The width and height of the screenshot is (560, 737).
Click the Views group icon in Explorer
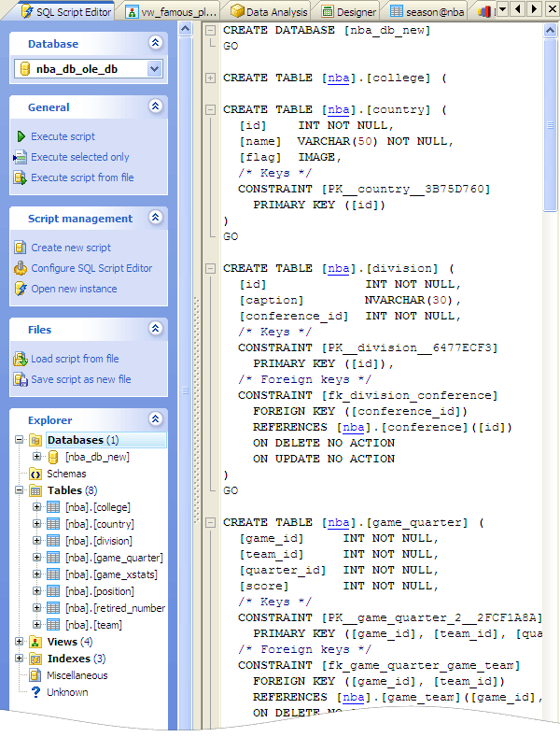coord(35,642)
